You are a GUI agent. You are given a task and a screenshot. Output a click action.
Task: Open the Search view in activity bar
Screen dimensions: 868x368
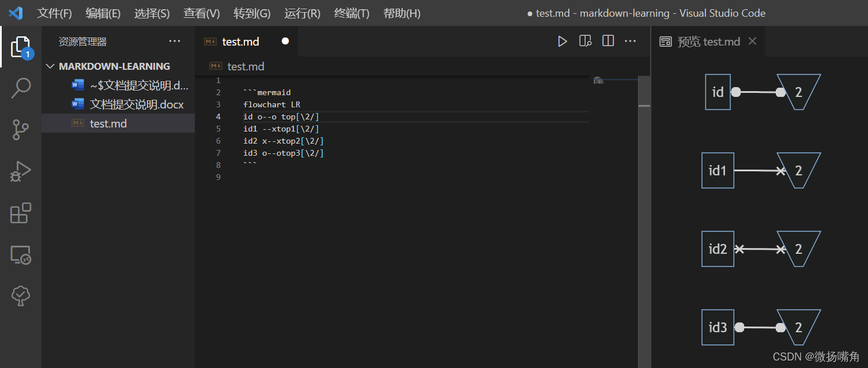pos(21,88)
